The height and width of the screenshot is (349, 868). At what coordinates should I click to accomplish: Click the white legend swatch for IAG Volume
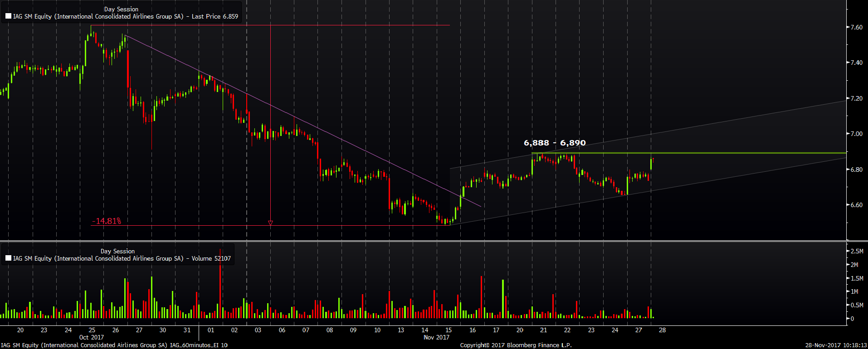[x=8, y=258]
